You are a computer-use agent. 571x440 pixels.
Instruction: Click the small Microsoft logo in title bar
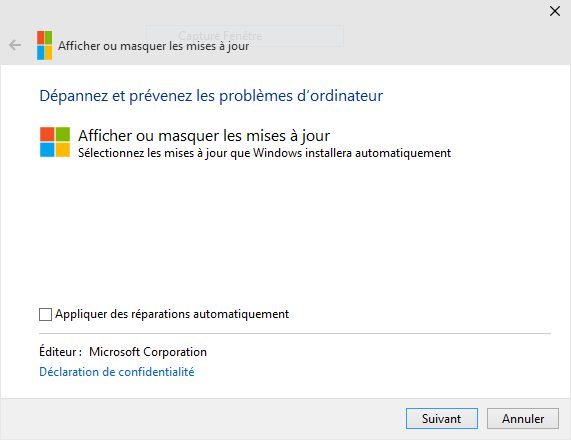(x=44, y=45)
